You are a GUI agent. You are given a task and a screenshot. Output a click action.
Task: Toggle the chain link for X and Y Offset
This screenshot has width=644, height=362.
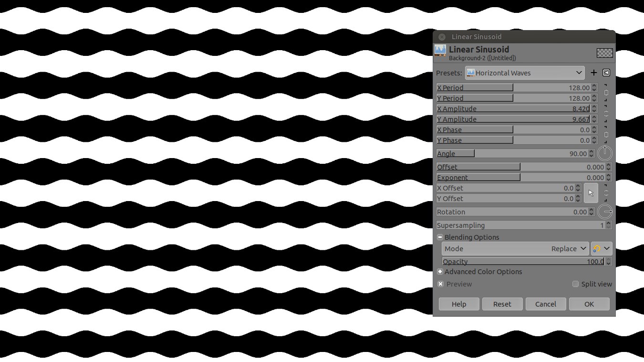pos(606,193)
